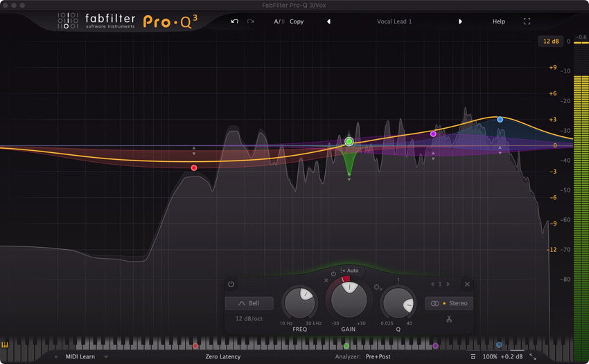Image resolution: width=589 pixels, height=364 pixels.
Task: Open the Help menu
Action: [x=499, y=21]
